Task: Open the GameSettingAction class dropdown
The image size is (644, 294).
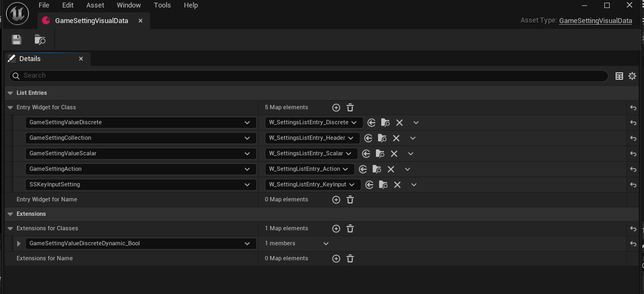Action: (247, 169)
